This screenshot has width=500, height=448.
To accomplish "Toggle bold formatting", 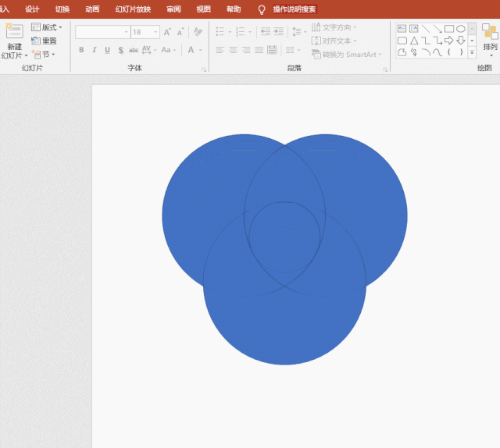I will click(81, 50).
